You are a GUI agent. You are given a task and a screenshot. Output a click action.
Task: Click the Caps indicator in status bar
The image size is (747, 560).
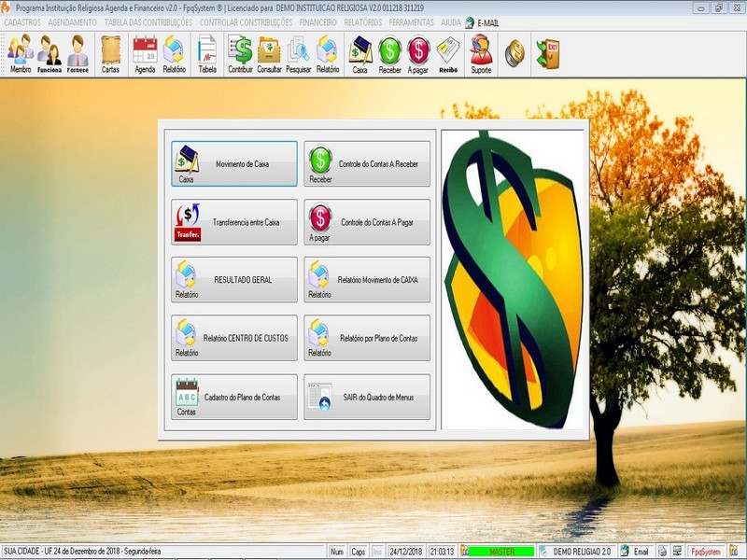coord(359,552)
